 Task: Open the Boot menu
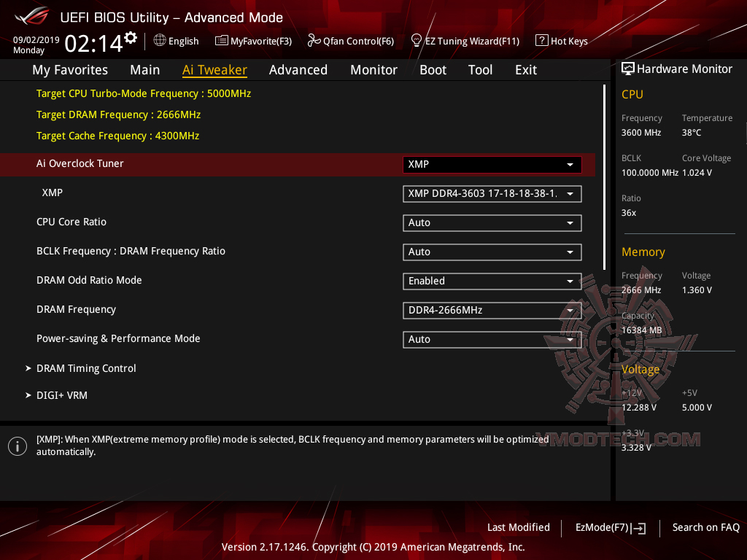pyautogui.click(x=433, y=69)
